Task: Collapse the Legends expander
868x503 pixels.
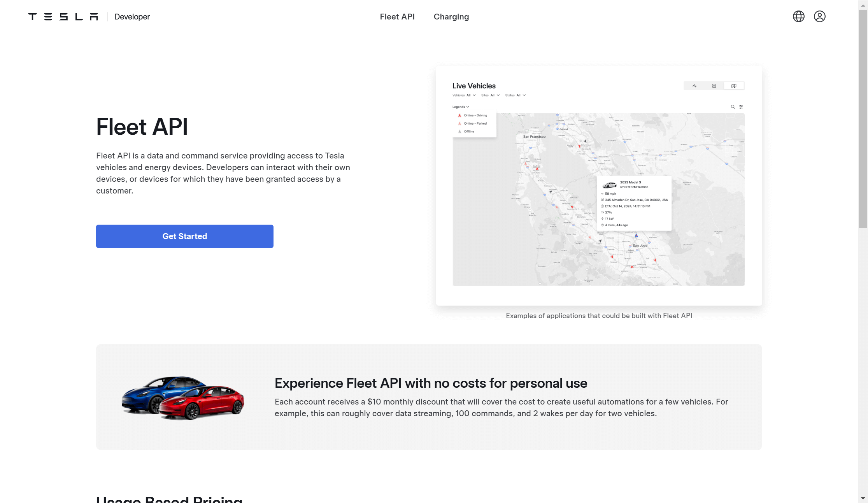Action: 461,107
